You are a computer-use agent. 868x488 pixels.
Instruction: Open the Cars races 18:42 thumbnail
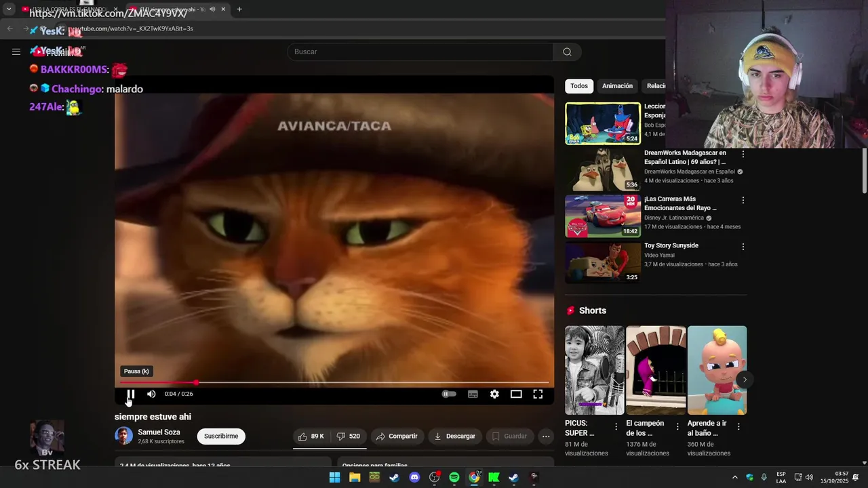tap(603, 216)
